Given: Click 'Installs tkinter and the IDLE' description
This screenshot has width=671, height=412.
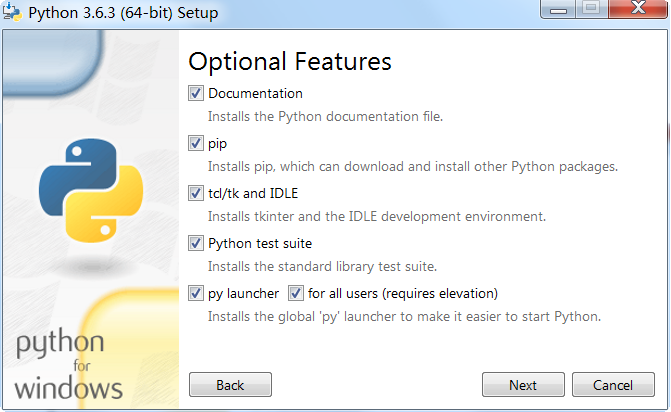Looking at the screenshot, I should click(x=377, y=216).
